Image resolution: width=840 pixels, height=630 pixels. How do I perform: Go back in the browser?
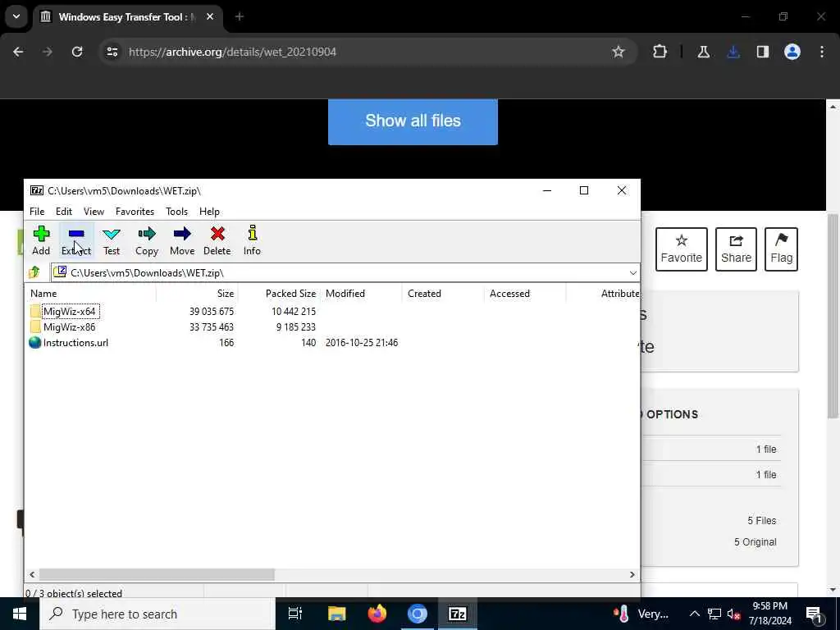(x=18, y=52)
